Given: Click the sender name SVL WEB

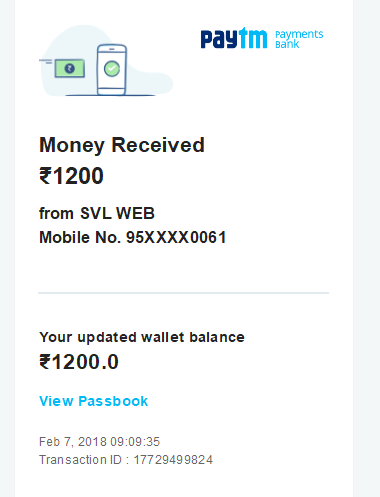Looking at the screenshot, I should [117, 213].
